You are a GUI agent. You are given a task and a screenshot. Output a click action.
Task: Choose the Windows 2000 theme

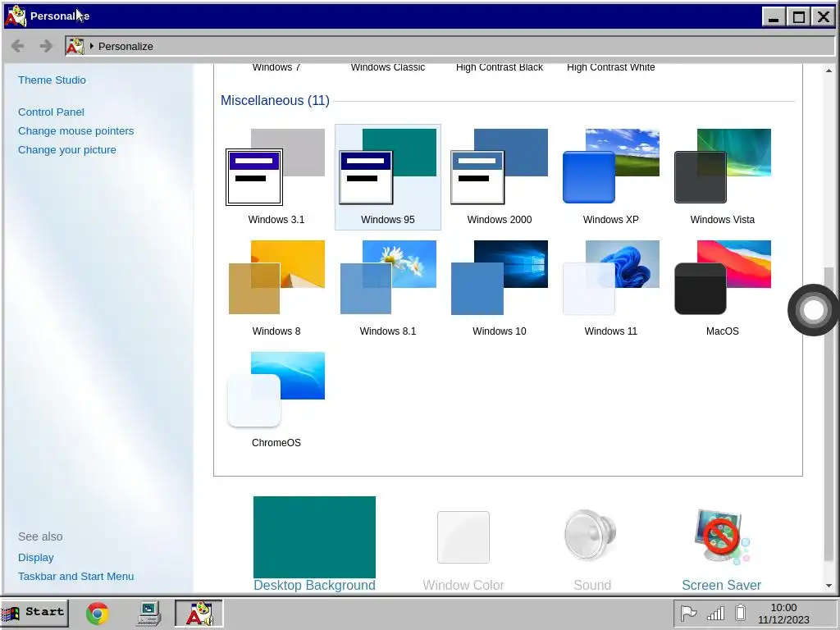coord(500,177)
